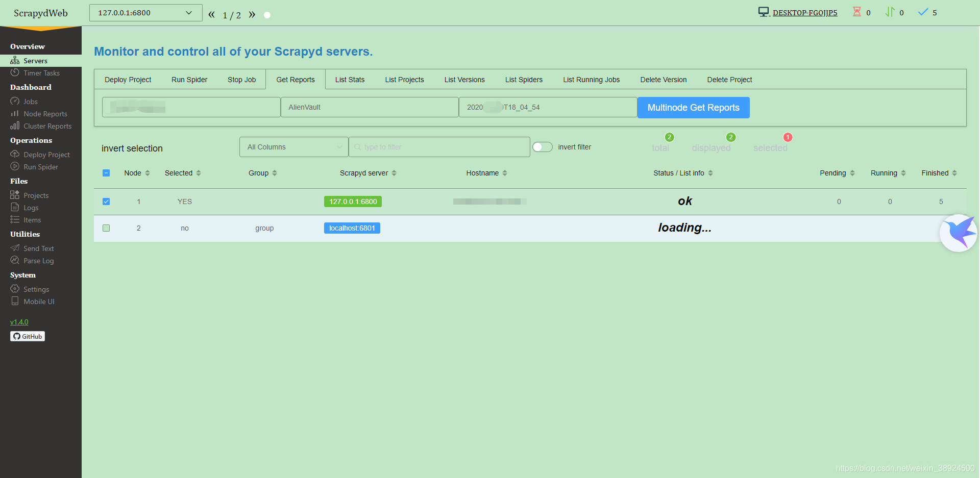Switch to the Stop Job tab
The image size is (980, 478).
pos(241,79)
